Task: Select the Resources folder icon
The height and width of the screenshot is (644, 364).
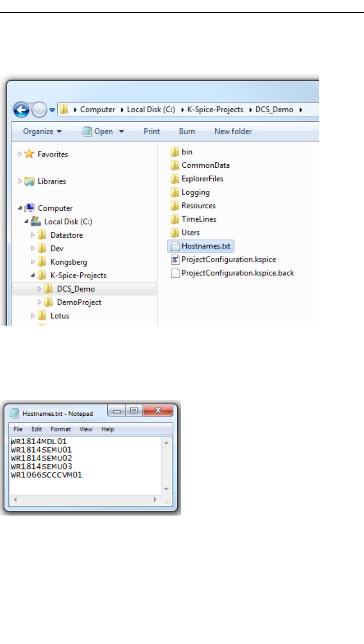Action: 175,205
